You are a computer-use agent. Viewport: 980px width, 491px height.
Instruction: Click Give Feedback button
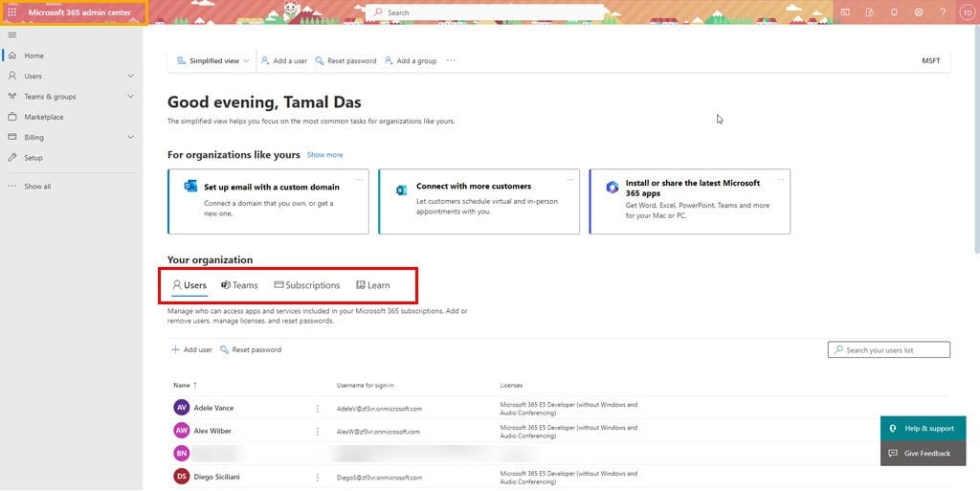pyautogui.click(x=924, y=454)
